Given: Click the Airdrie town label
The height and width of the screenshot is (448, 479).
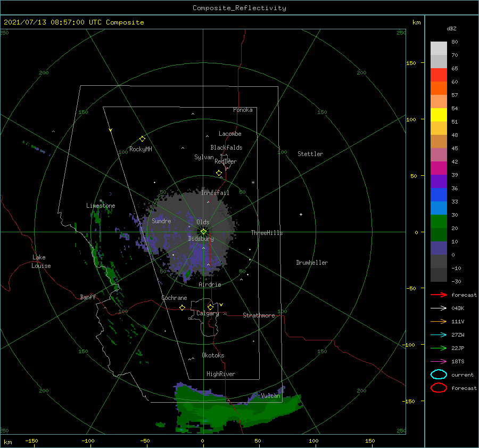Looking at the screenshot, I should point(210,284).
